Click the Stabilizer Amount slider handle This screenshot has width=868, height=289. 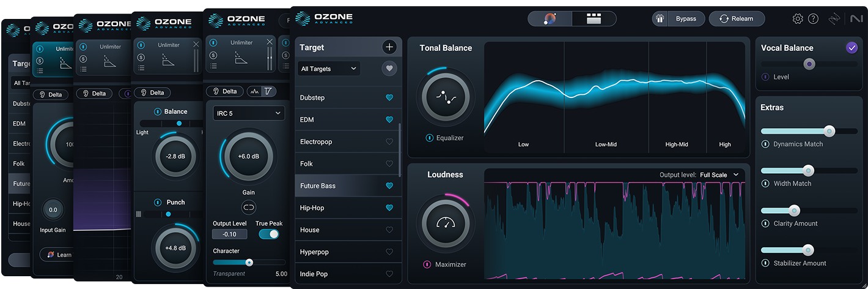(808, 250)
